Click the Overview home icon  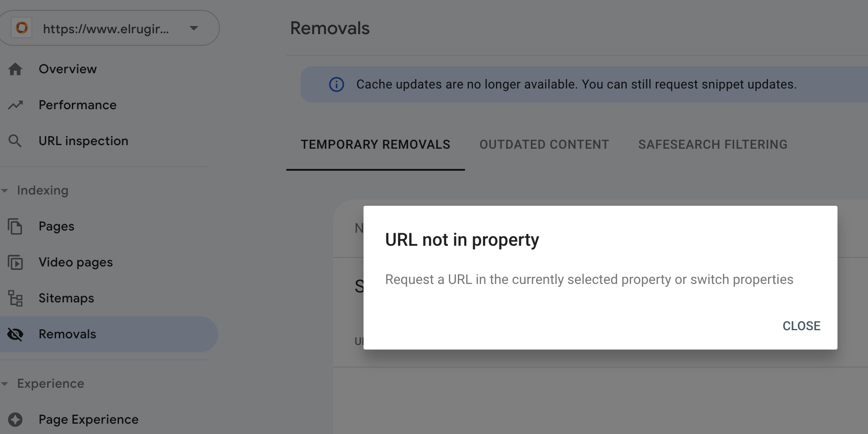(15, 69)
